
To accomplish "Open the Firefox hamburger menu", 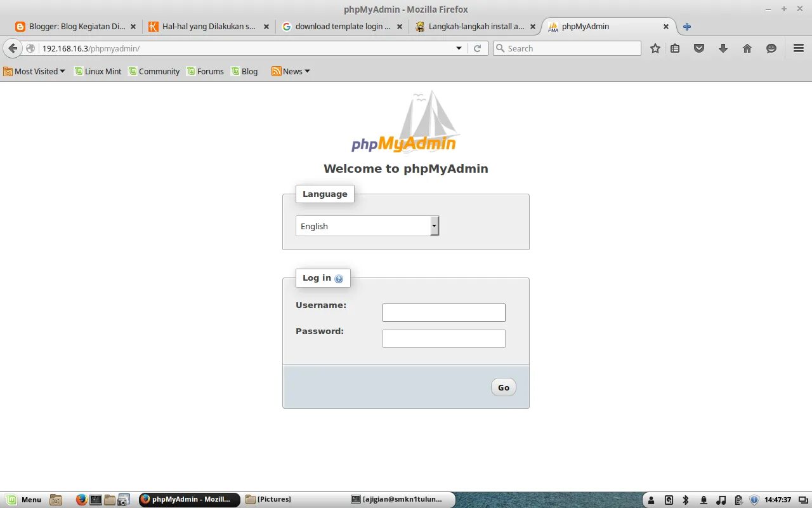I will (799, 48).
